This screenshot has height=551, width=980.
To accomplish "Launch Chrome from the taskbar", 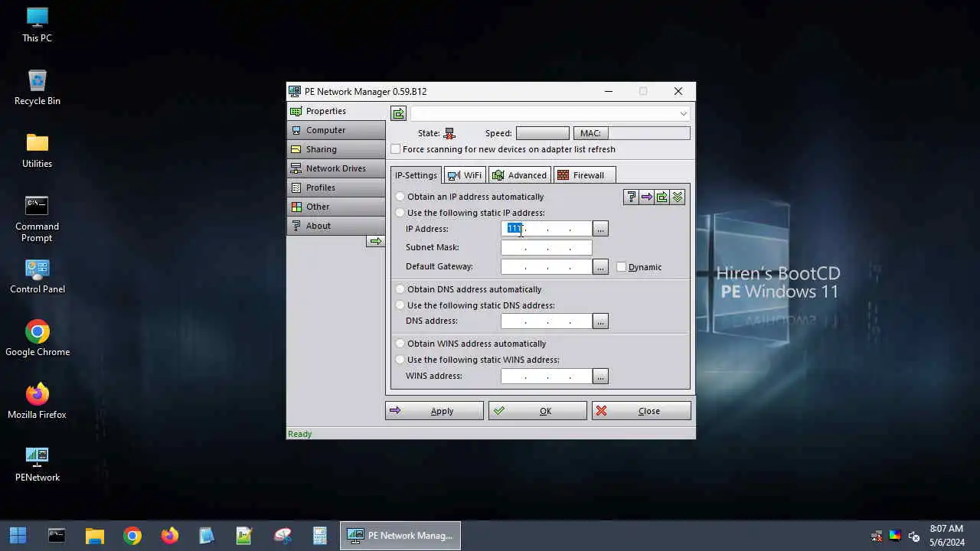I will coord(132,535).
